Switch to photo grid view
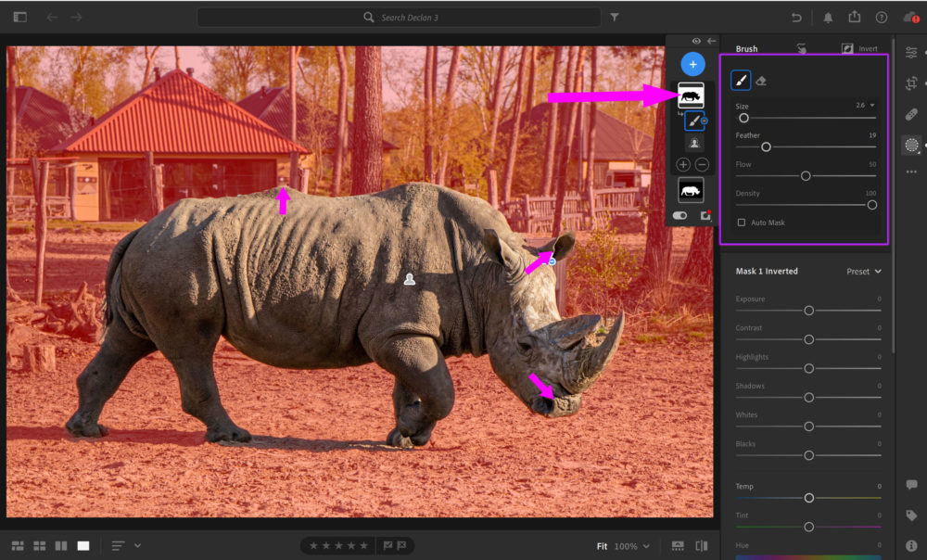Screen dimensions: 927x560 click(18, 546)
